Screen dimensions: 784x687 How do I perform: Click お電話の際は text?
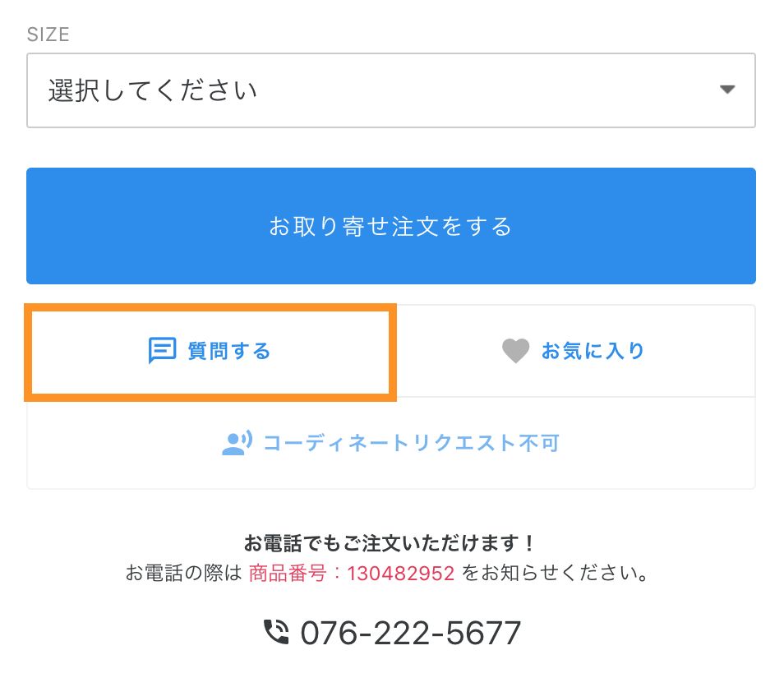(184, 573)
